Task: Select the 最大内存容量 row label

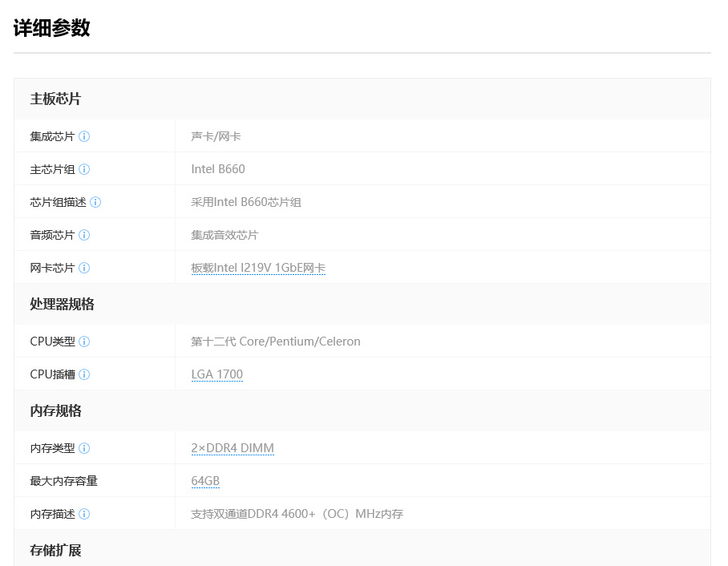Action: tap(64, 481)
